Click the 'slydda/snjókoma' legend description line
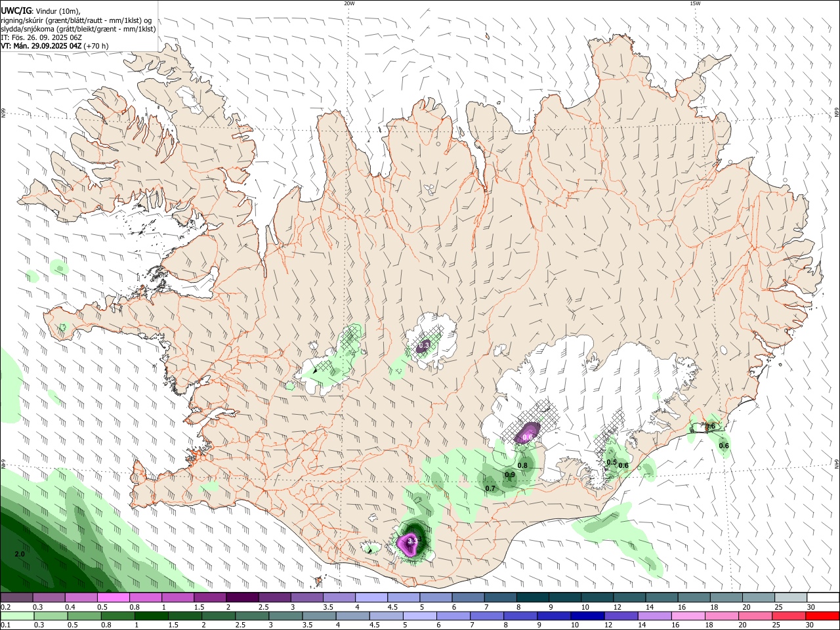The image size is (840, 630). [x=78, y=29]
